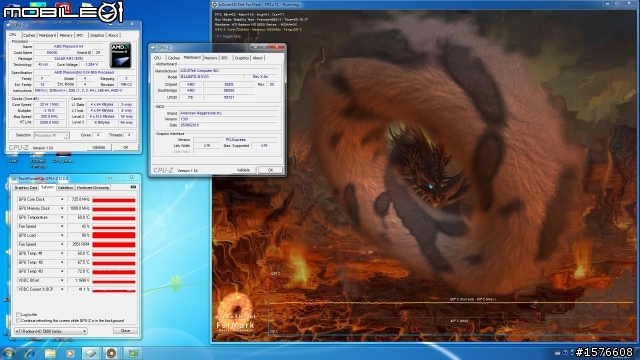Launch Windows Media Player from taskbar
640x360 pixels.
tap(70, 353)
